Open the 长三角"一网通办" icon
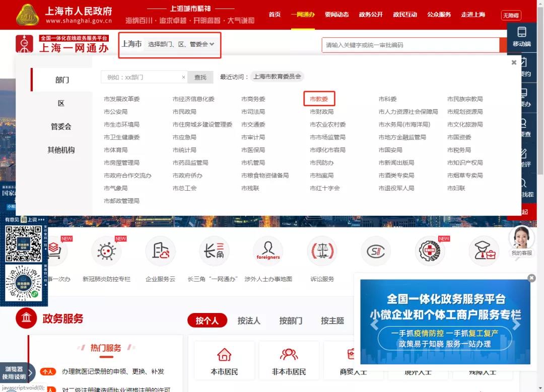The height and width of the screenshot is (392, 544). click(214, 251)
